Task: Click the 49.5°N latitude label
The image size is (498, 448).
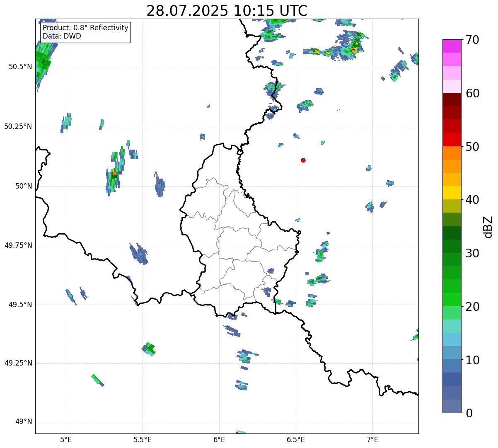Action: 20,305
